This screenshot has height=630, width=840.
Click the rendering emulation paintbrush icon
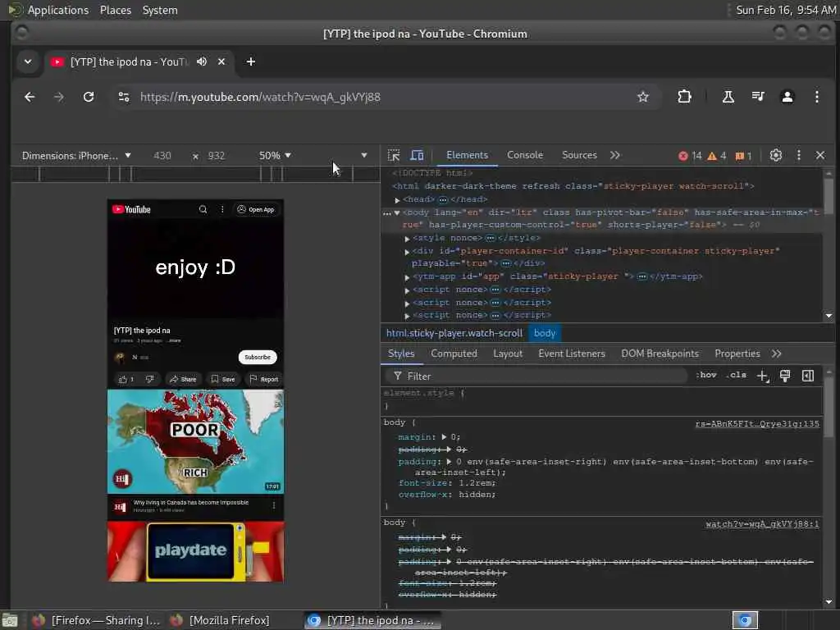pos(785,376)
